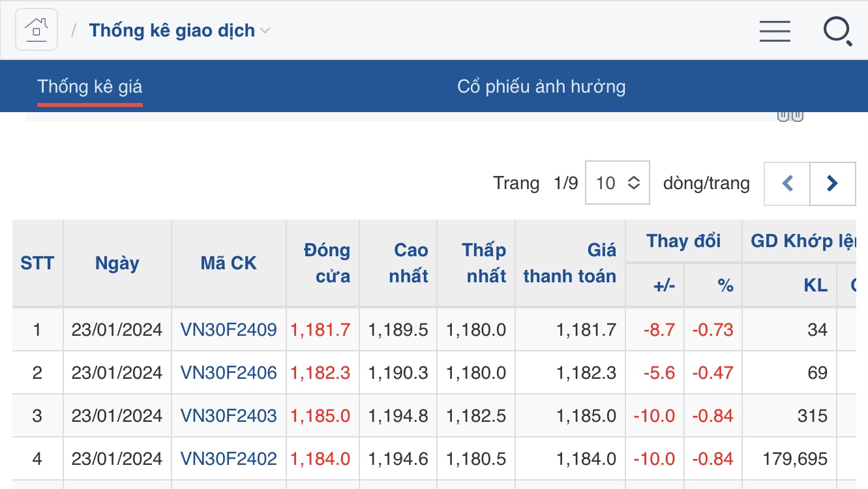The height and width of the screenshot is (489, 868).
Task: Click the KL column header
Action: [x=815, y=285]
